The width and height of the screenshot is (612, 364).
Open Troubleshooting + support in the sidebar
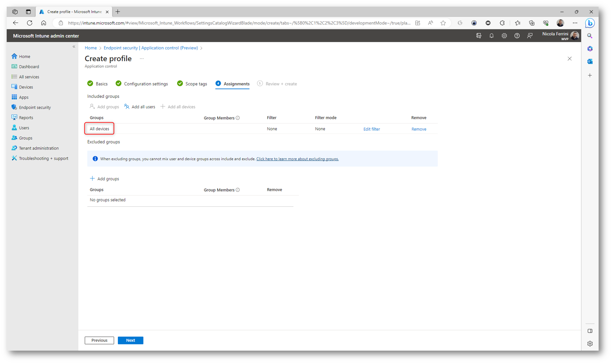(40, 158)
